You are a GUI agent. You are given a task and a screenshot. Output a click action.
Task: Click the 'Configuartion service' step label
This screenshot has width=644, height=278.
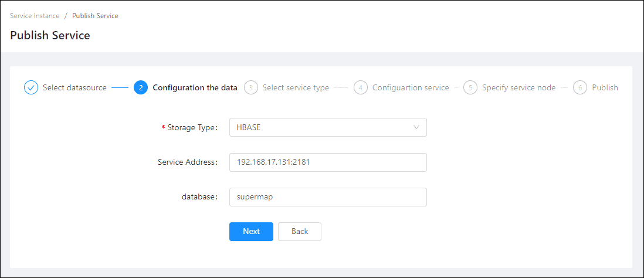411,87
